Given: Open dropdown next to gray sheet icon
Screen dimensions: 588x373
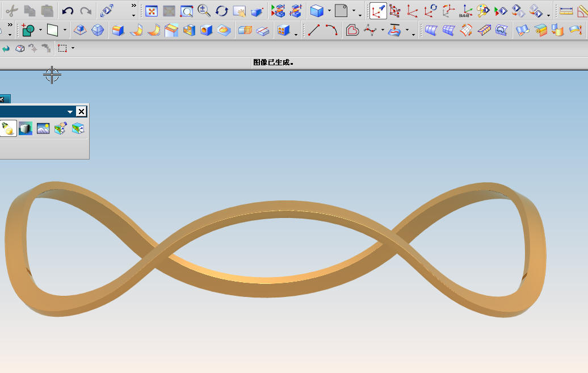Looking at the screenshot, I should [x=353, y=11].
